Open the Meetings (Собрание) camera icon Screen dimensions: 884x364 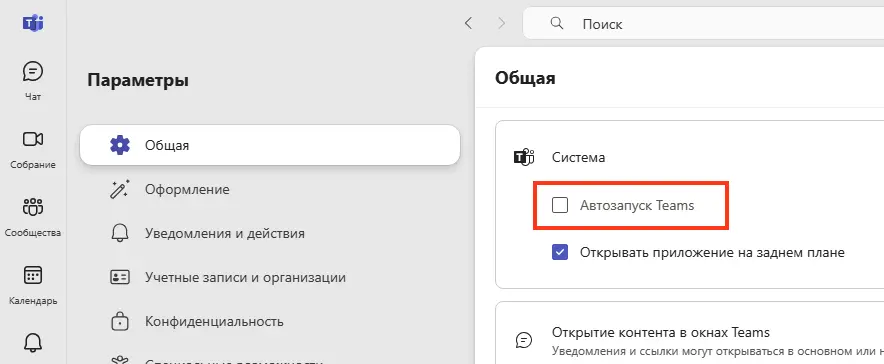pyautogui.click(x=33, y=139)
